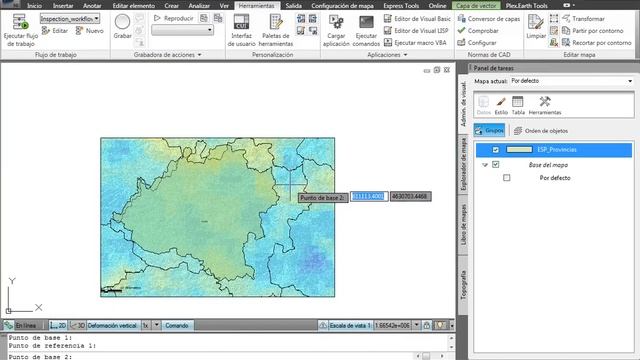Viewport: 640px width, 360px height.
Task: Open Salida ribbon tab
Action: pos(293,6)
